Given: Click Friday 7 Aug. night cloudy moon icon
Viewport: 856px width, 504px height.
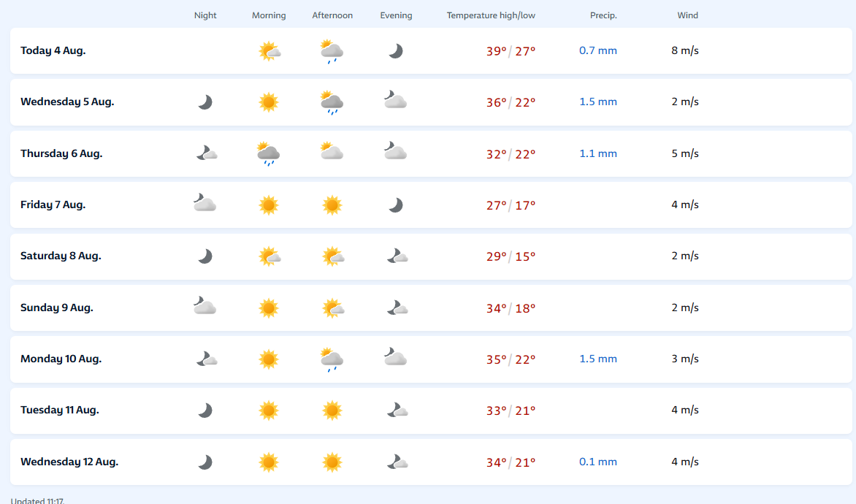Looking at the screenshot, I should (x=205, y=202).
